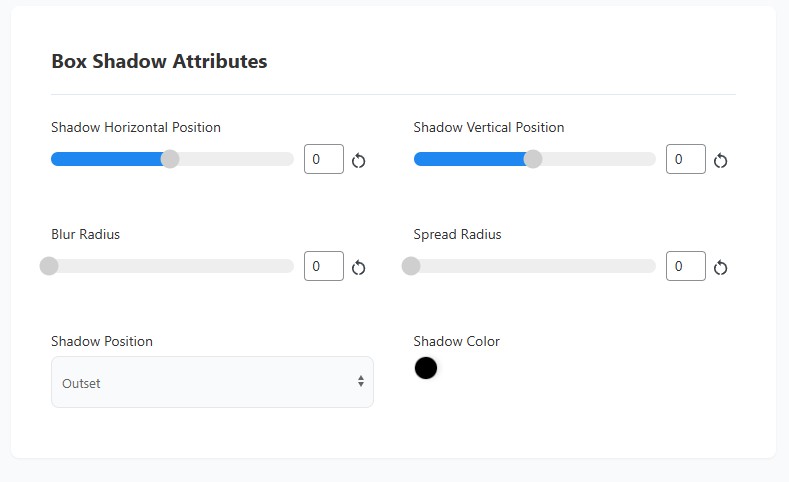789x482 pixels.
Task: Reset the Spread Radius value
Action: coord(720,267)
